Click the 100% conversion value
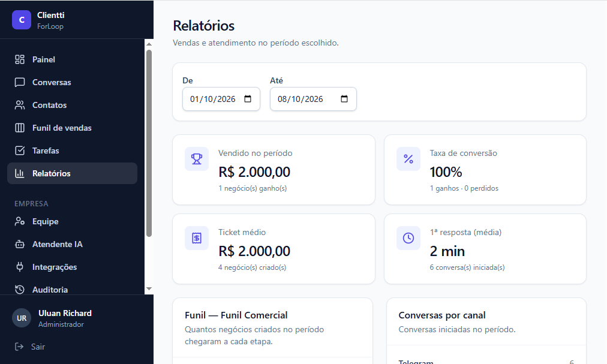The height and width of the screenshot is (364, 607). 446,172
